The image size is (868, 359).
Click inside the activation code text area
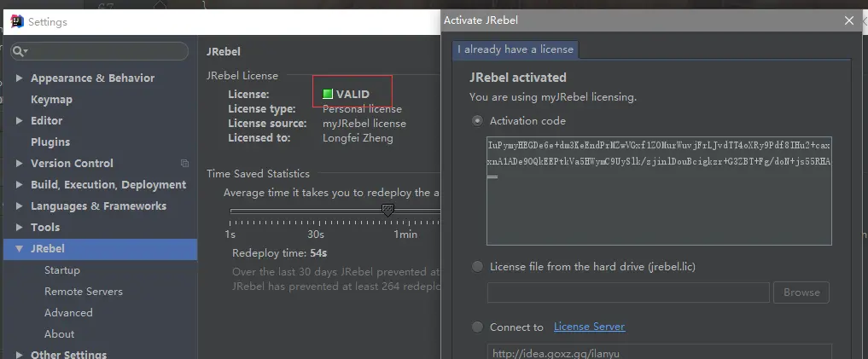tap(659, 191)
